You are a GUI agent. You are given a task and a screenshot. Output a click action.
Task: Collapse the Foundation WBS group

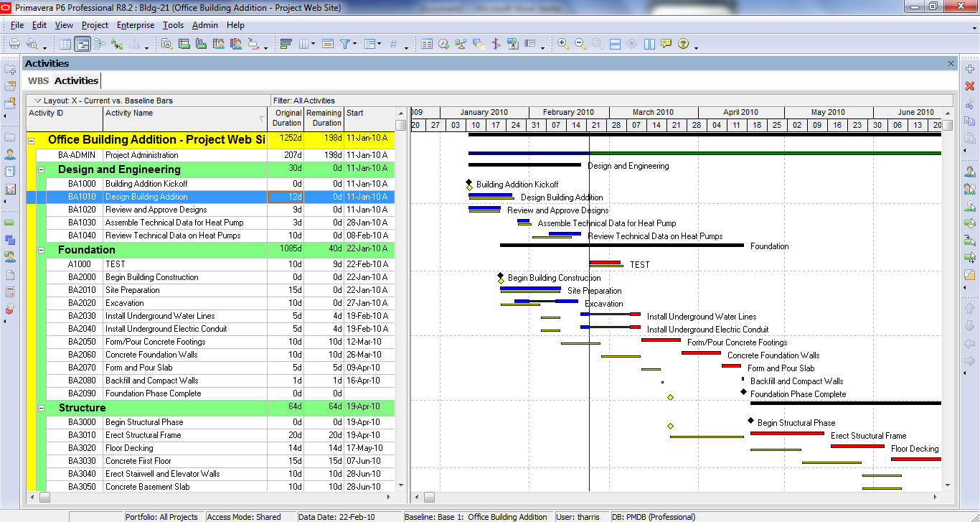coord(41,251)
